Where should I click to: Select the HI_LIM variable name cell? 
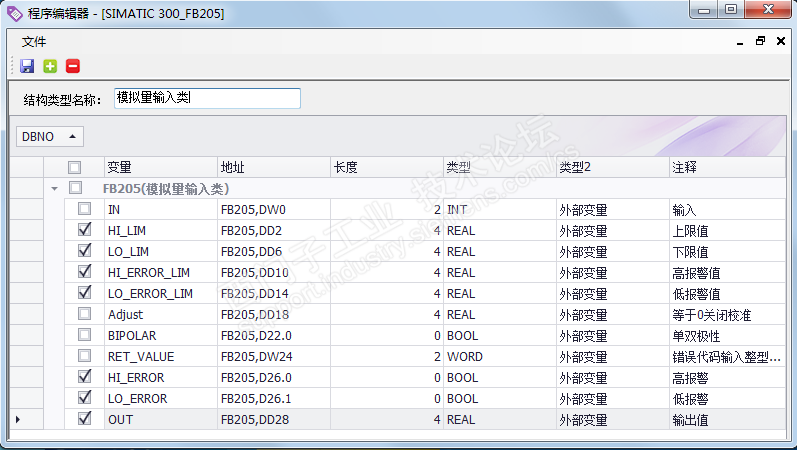[161, 230]
